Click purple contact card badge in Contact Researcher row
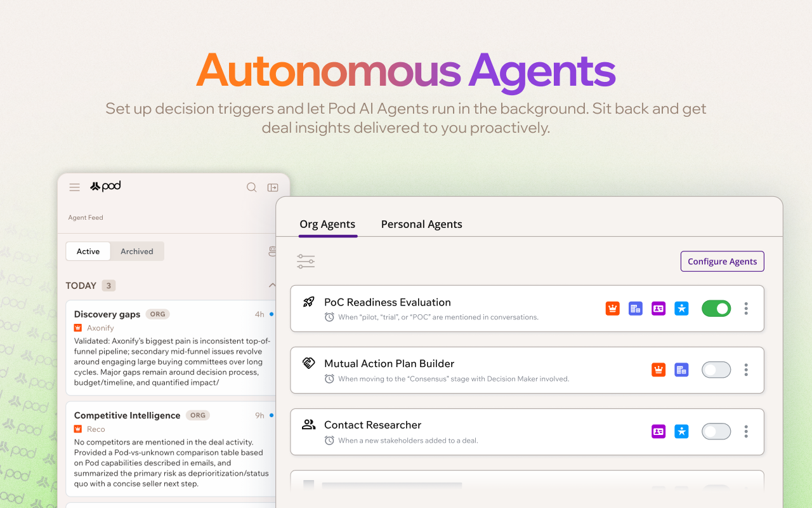The height and width of the screenshot is (508, 812). tap(658, 431)
